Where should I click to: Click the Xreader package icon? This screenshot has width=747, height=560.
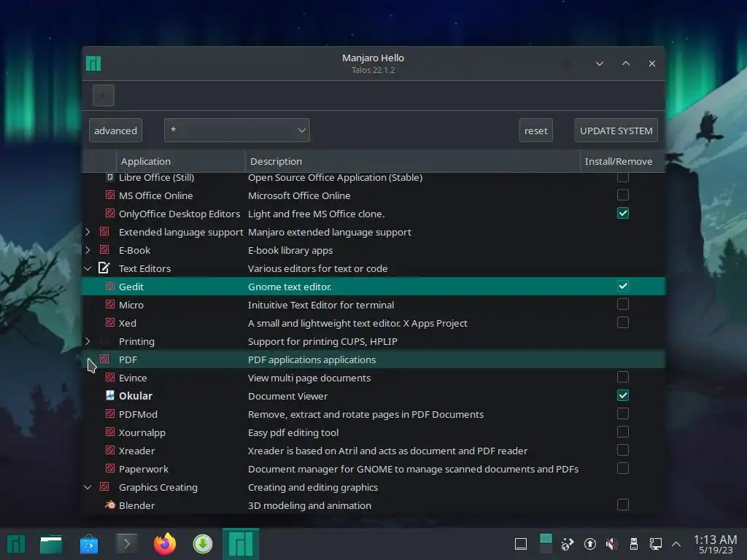tap(110, 451)
